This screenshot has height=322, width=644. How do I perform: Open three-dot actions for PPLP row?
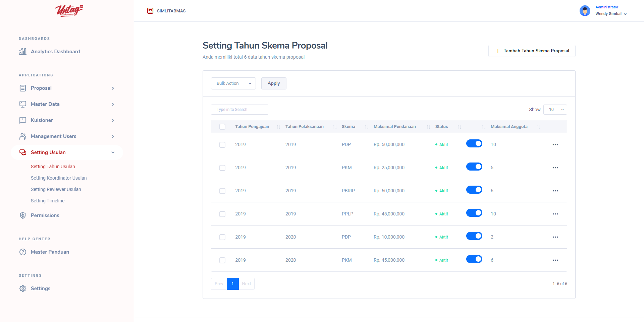(x=555, y=214)
